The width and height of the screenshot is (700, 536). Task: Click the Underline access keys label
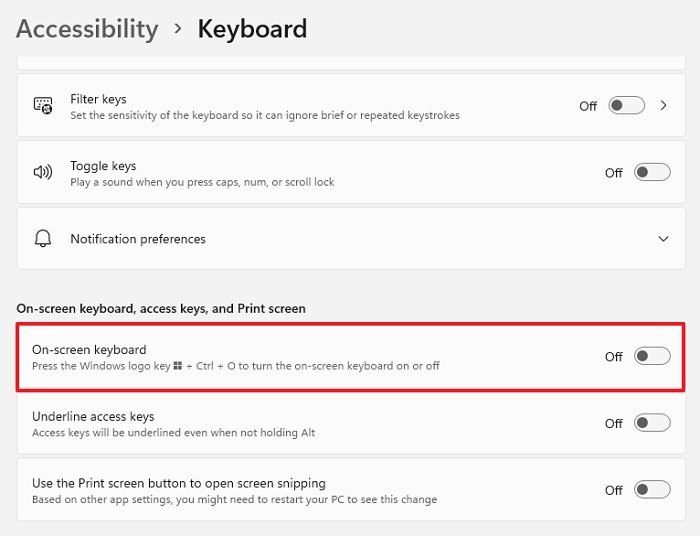[93, 416]
